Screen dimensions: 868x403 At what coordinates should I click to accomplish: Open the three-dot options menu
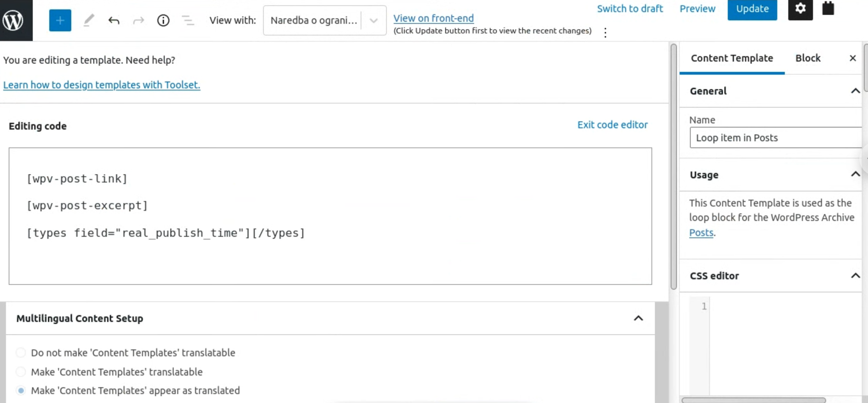605,33
